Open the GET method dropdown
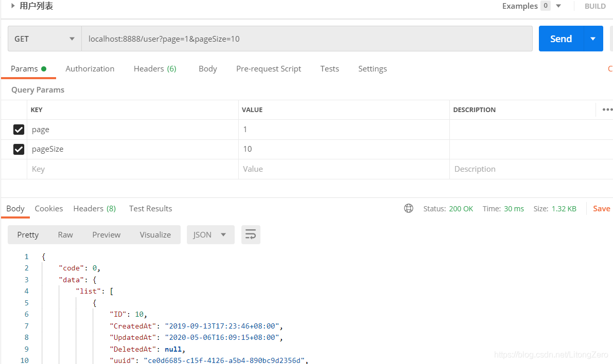This screenshot has height=364, width=613. [x=45, y=39]
